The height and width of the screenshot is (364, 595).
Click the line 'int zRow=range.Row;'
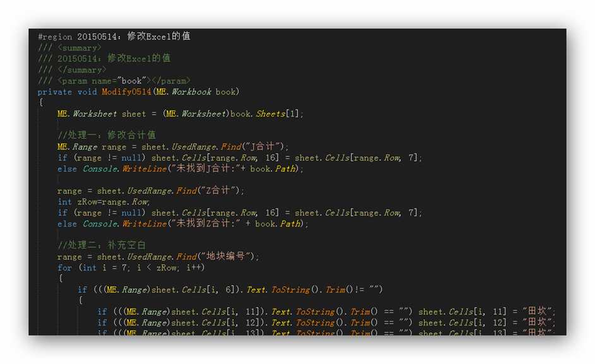[103, 202]
